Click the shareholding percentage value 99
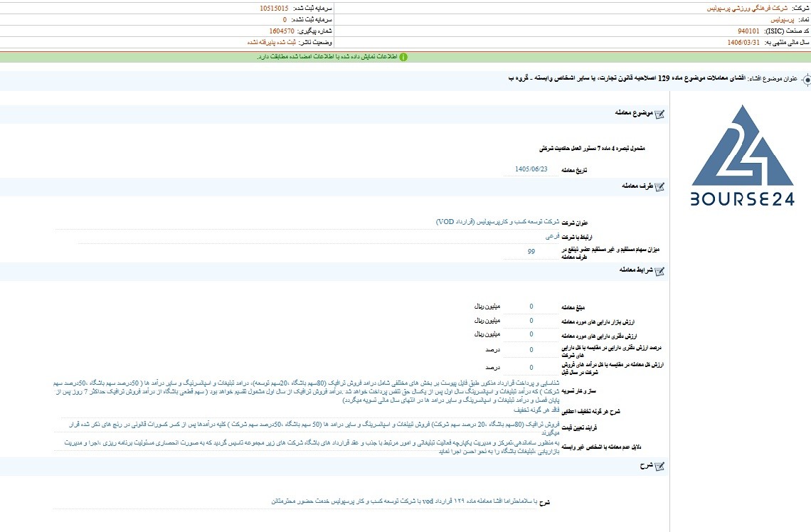811x532 pixels. point(531,251)
